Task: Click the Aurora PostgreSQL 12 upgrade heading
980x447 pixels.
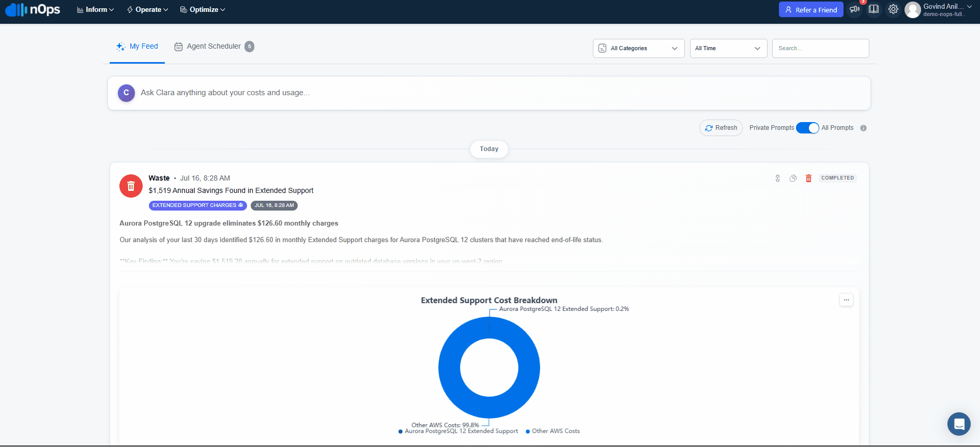Action: 229,224
